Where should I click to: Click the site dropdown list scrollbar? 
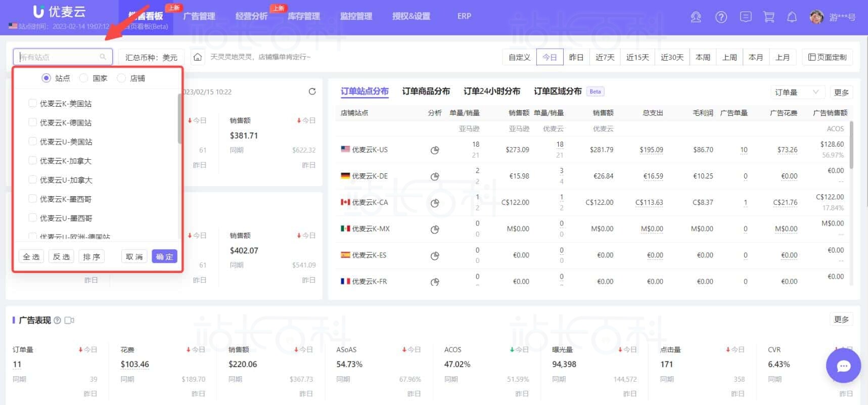(179, 119)
